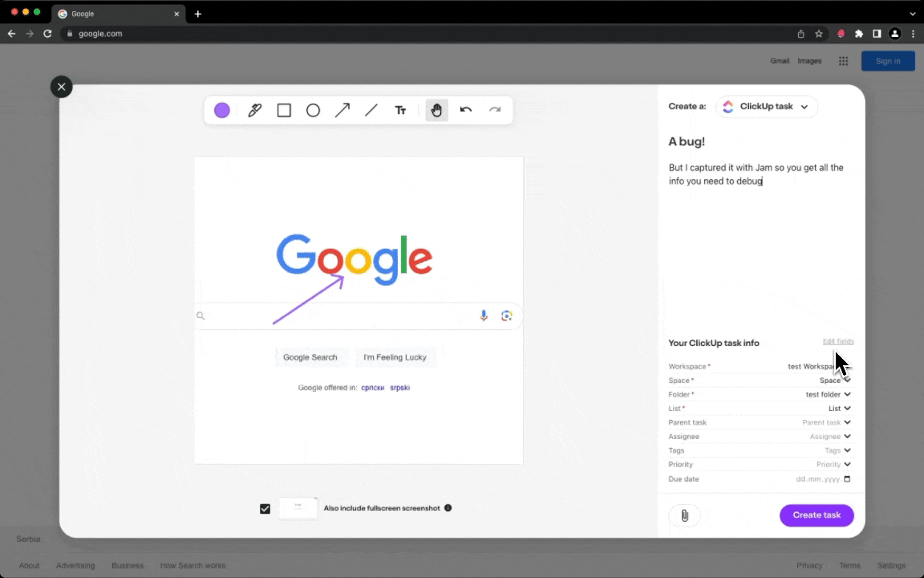Image resolution: width=924 pixels, height=578 pixels.
Task: Close the Google tab
Action: click(176, 14)
